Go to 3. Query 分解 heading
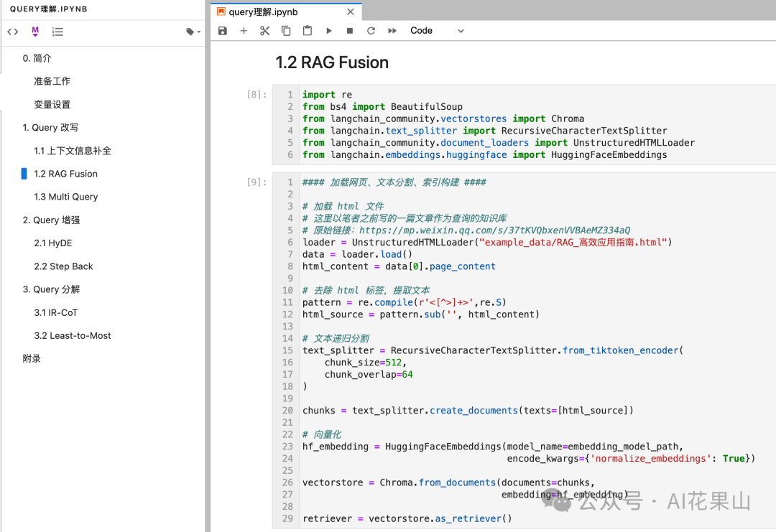This screenshot has height=532, width=776. tap(51, 289)
